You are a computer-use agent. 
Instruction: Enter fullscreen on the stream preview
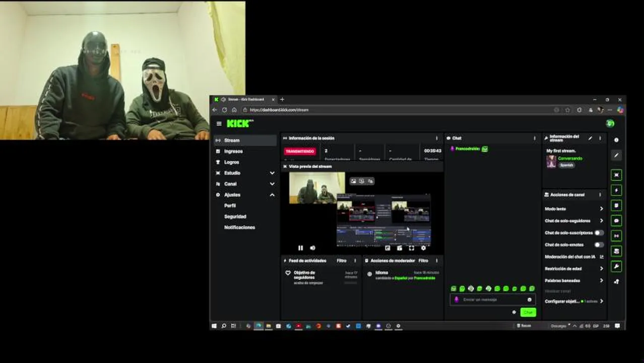pyautogui.click(x=411, y=248)
